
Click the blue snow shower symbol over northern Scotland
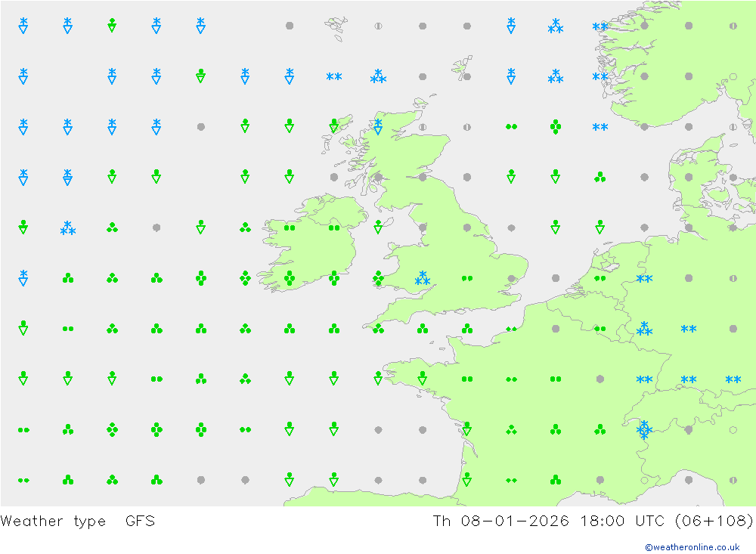coord(378,126)
